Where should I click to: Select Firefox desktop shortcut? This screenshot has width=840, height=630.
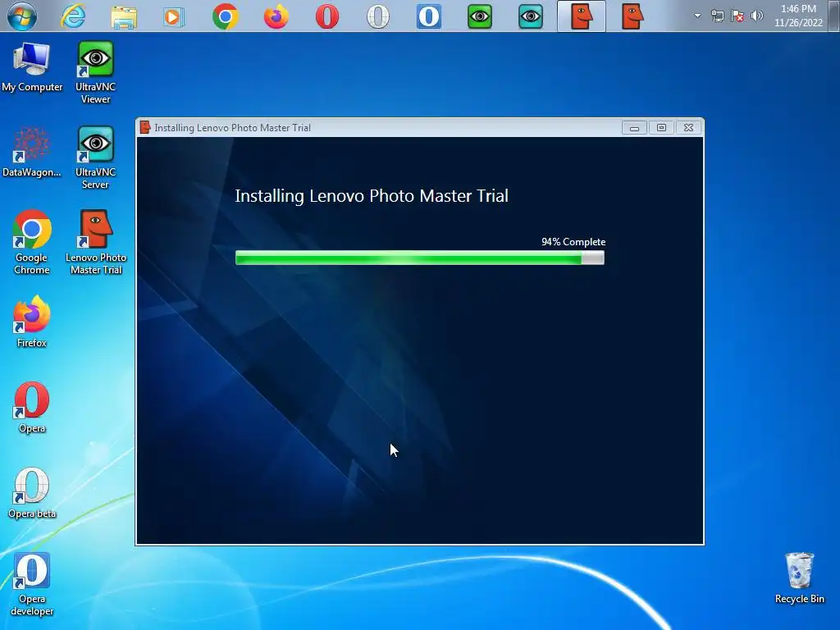coord(32,322)
